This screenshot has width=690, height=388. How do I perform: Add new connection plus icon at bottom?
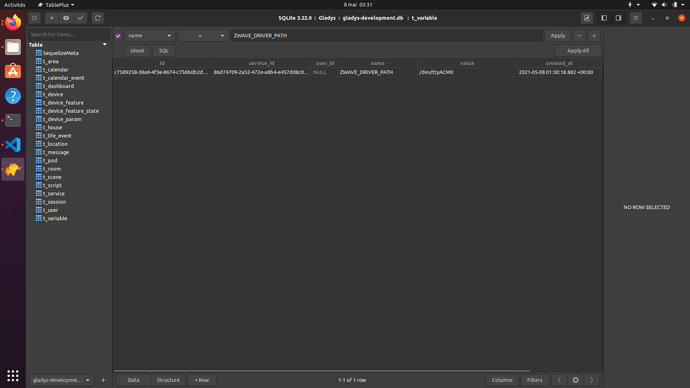(x=103, y=380)
